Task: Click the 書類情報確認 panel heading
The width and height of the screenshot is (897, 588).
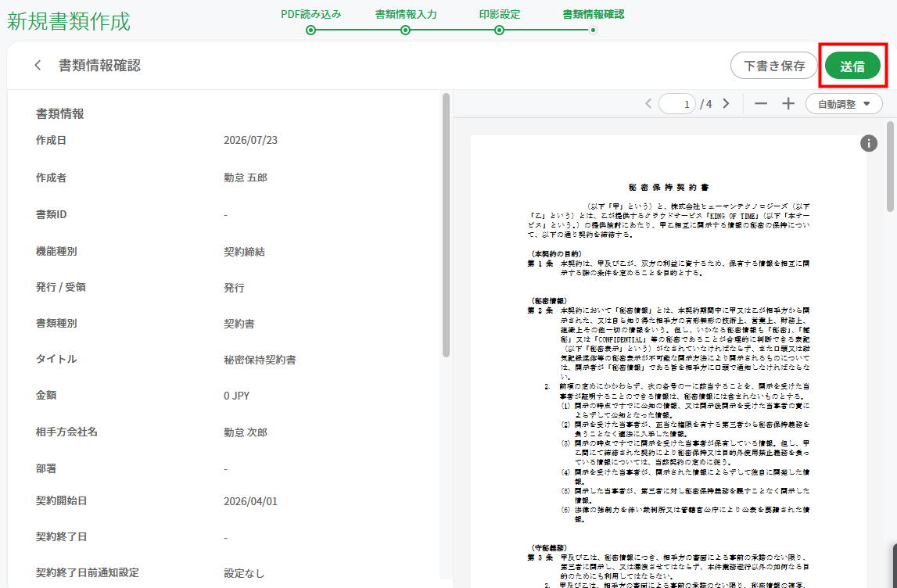Action: point(99,65)
